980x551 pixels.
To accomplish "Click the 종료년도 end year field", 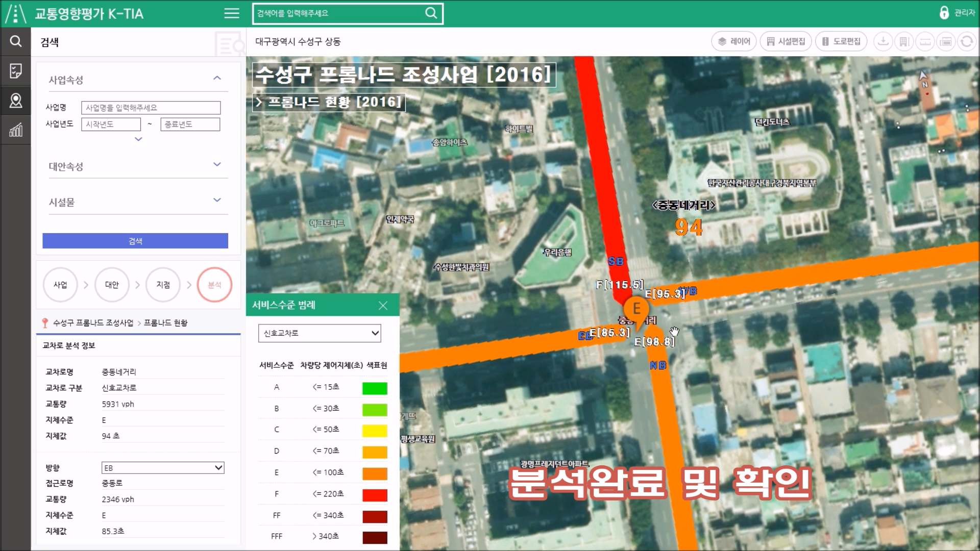I will point(190,124).
